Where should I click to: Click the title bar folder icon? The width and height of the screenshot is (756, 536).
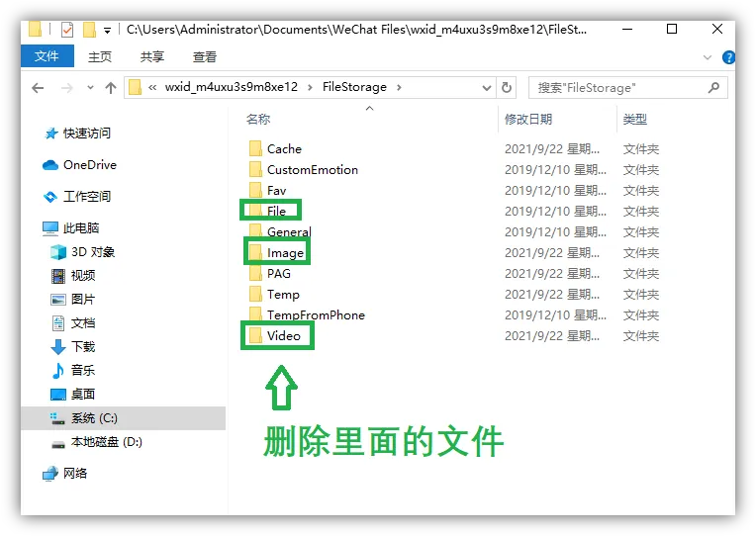(35, 29)
